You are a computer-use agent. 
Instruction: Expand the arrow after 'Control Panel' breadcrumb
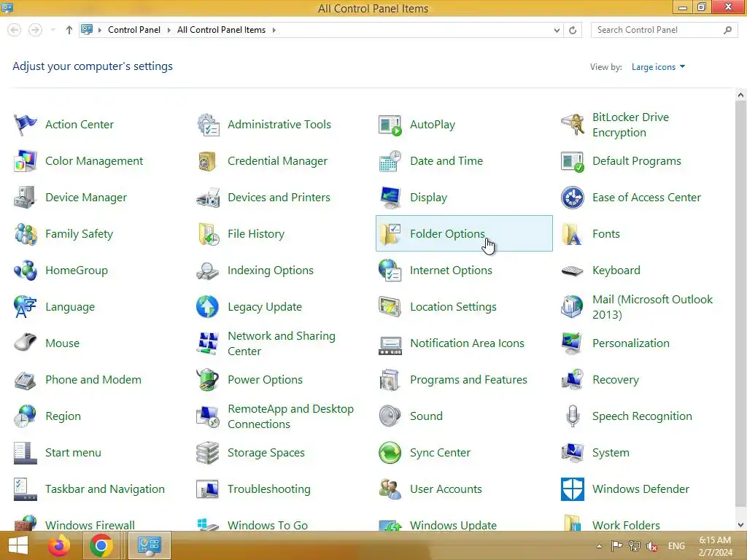(x=169, y=30)
